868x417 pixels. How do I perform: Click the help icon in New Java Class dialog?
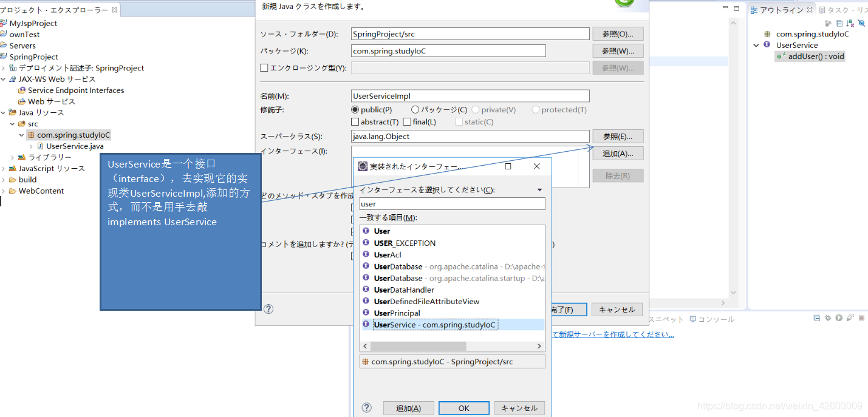point(268,309)
